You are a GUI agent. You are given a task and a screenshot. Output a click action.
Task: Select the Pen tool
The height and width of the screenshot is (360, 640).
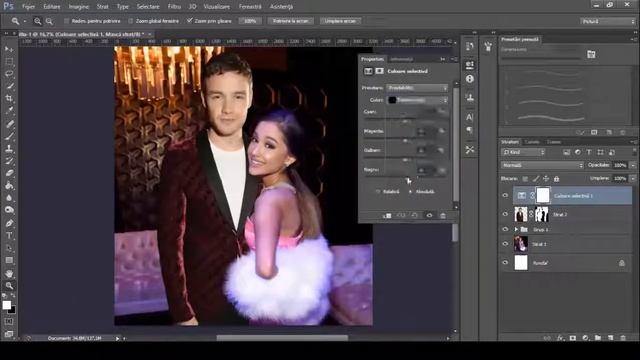point(9,223)
